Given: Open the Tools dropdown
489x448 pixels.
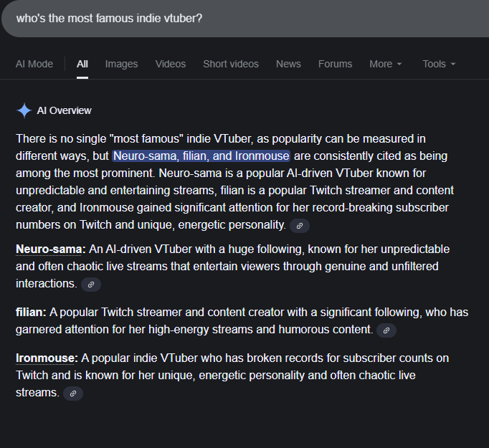Looking at the screenshot, I should pyautogui.click(x=439, y=64).
